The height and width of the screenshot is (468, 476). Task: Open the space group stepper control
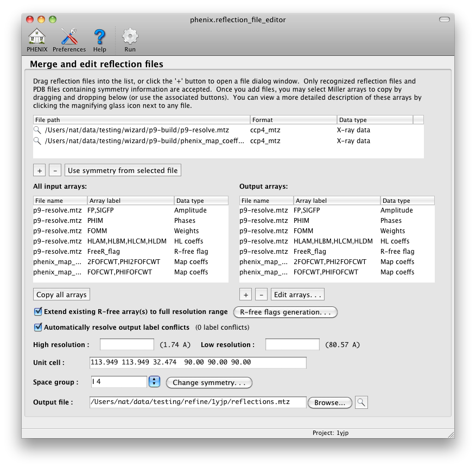pyautogui.click(x=154, y=382)
